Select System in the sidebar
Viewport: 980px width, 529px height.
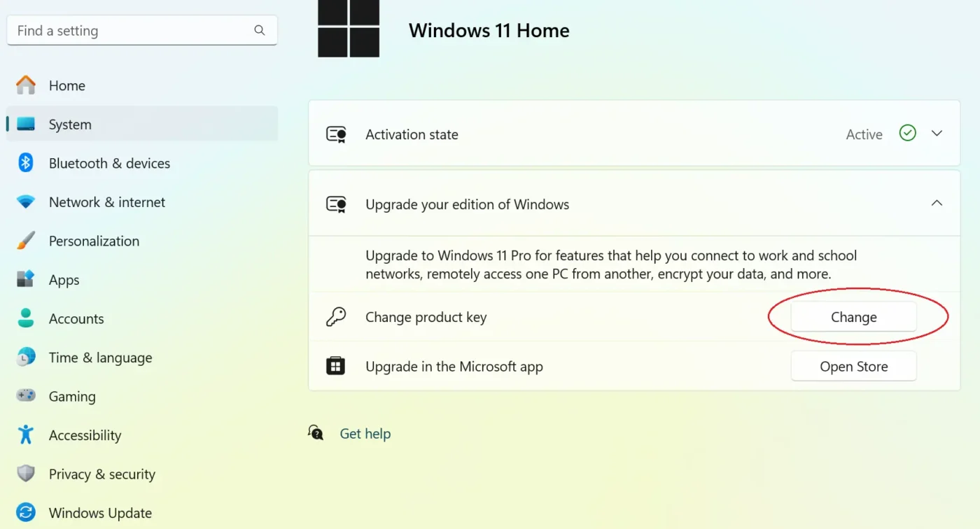(142, 125)
